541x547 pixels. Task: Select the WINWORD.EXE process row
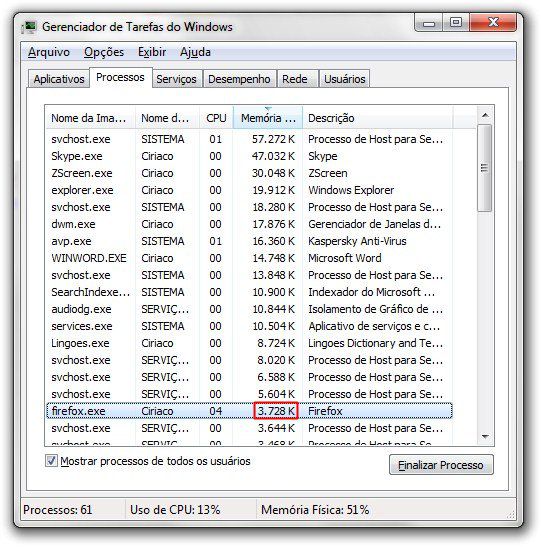pos(249,258)
